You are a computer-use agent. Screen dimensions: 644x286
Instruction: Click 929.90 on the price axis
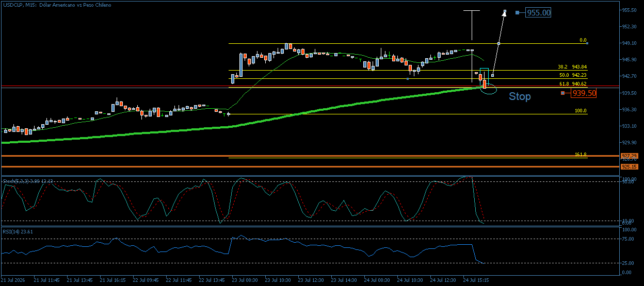point(629,142)
